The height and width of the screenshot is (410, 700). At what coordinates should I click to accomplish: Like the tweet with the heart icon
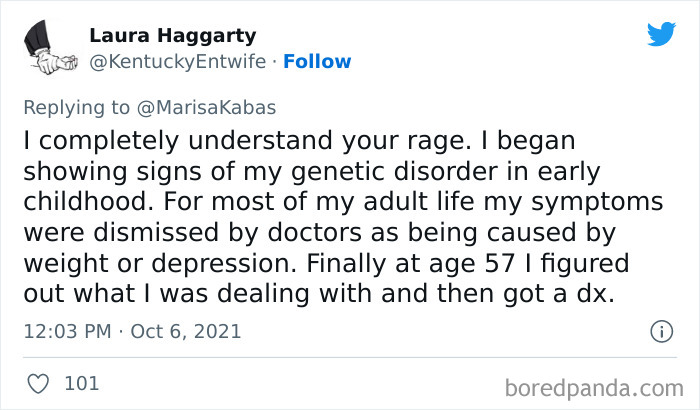36,381
